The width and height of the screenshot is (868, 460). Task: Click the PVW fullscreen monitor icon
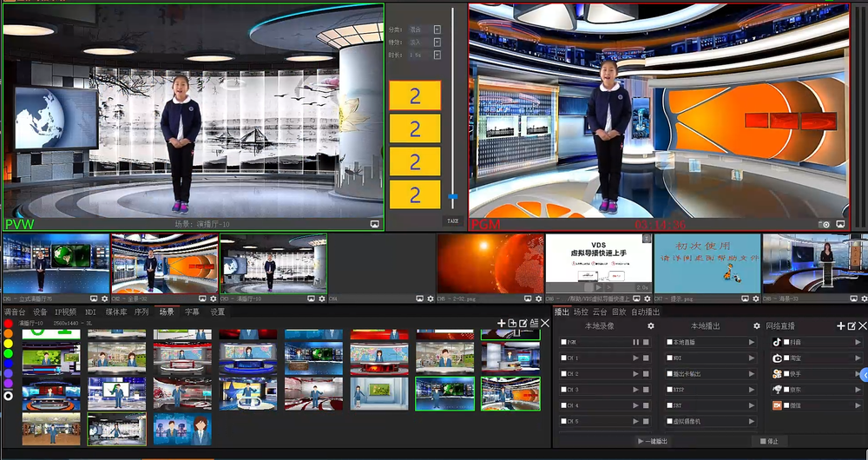click(x=374, y=224)
